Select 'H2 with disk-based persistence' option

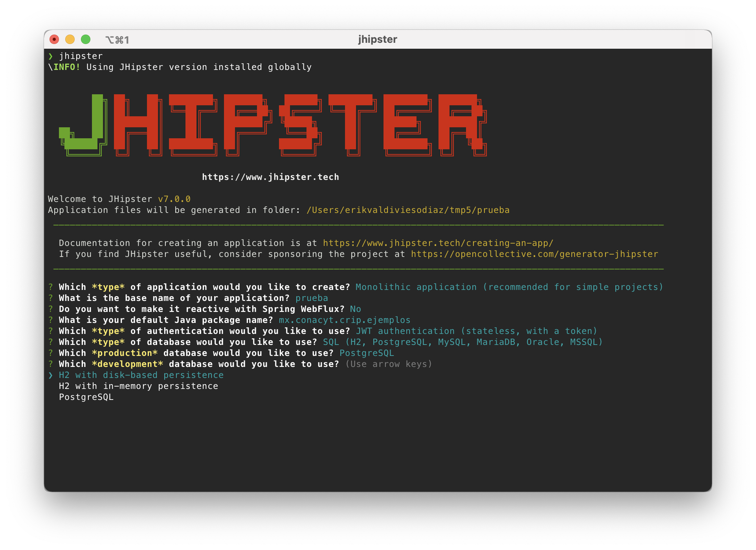141,375
